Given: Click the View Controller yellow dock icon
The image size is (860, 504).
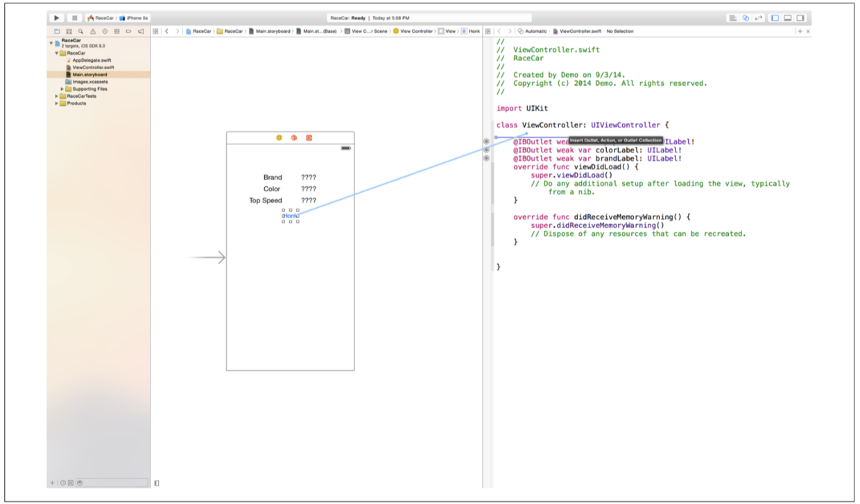Looking at the screenshot, I should pos(279,138).
